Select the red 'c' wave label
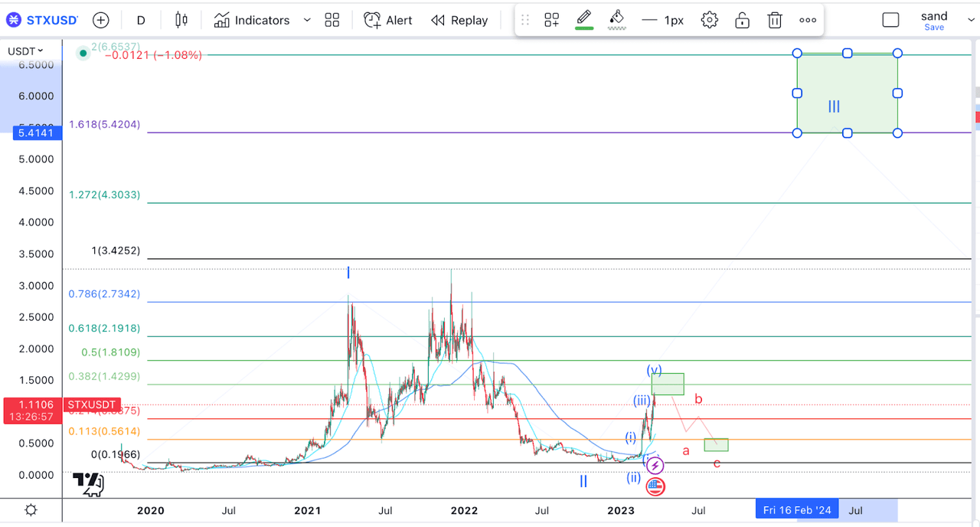 (x=717, y=463)
